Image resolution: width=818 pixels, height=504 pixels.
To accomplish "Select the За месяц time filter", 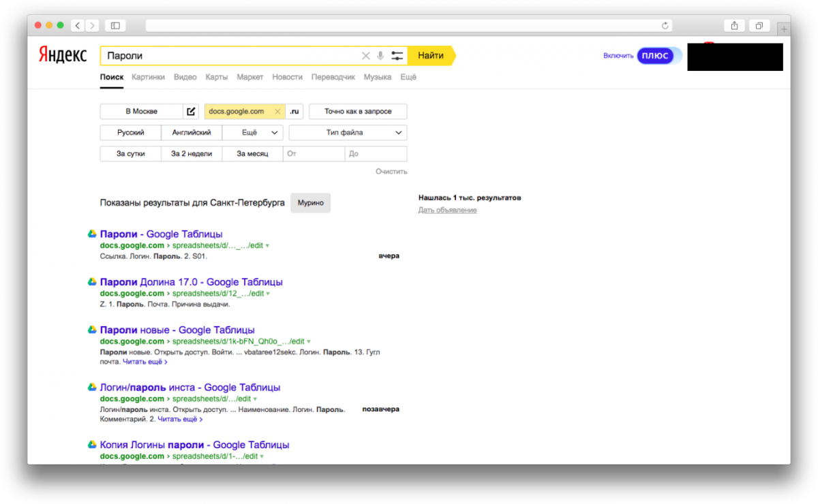I will [252, 154].
